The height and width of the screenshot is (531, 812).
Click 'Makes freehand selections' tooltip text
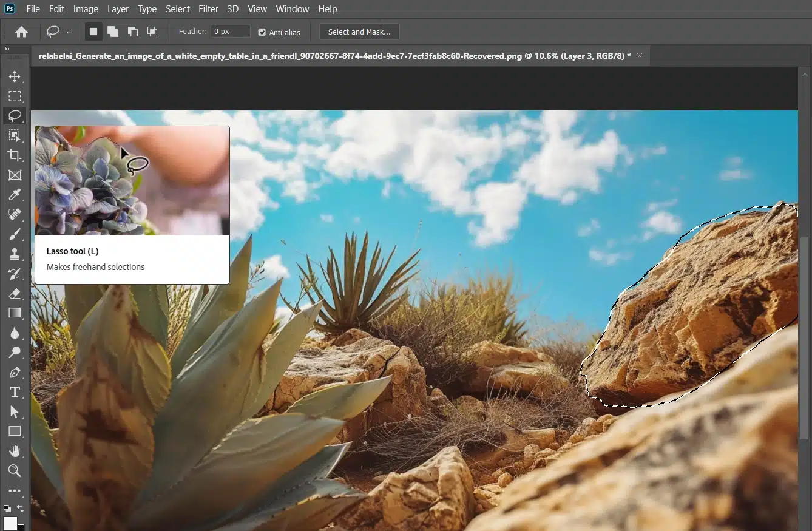pos(95,267)
